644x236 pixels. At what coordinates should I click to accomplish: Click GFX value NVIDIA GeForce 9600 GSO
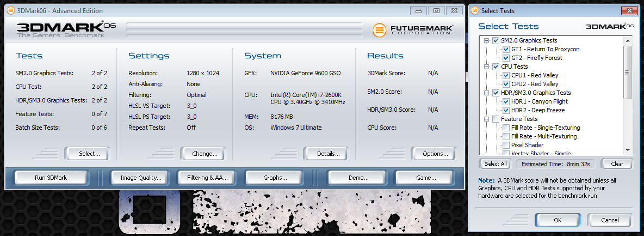click(306, 74)
